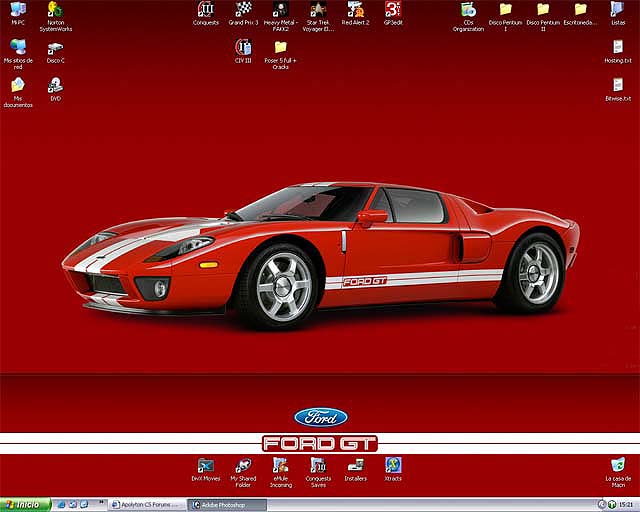Open the Disco C drive shortcut
Image resolution: width=640 pixels, height=512 pixels.
pos(55,47)
